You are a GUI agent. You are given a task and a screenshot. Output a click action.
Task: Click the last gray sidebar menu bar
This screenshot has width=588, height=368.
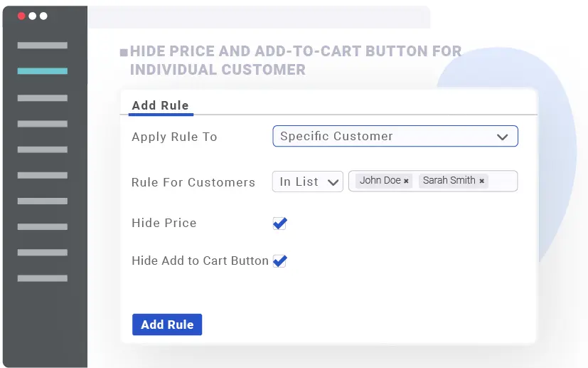(43, 278)
